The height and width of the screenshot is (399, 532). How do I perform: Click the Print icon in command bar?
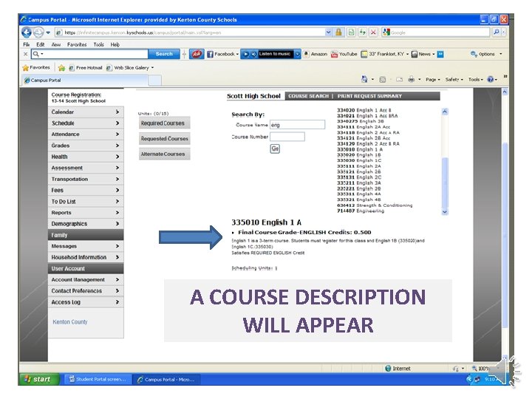point(412,80)
